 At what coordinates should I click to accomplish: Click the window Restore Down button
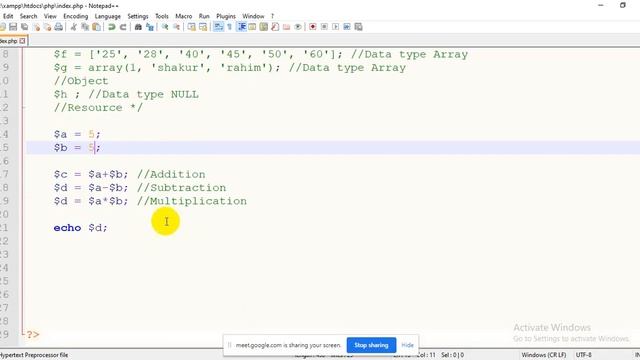pyautogui.click(x=622, y=5)
